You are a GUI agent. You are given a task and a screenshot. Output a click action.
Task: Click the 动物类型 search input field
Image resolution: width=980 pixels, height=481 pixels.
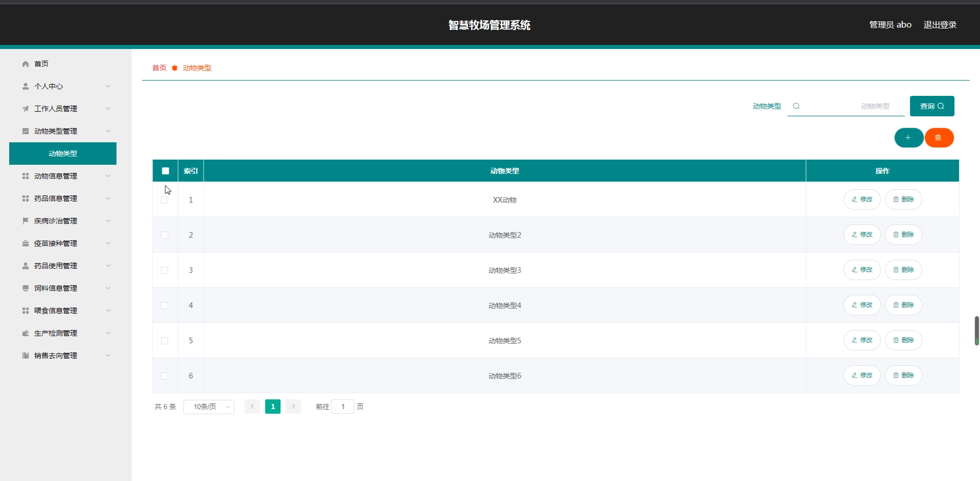pyautogui.click(x=846, y=106)
